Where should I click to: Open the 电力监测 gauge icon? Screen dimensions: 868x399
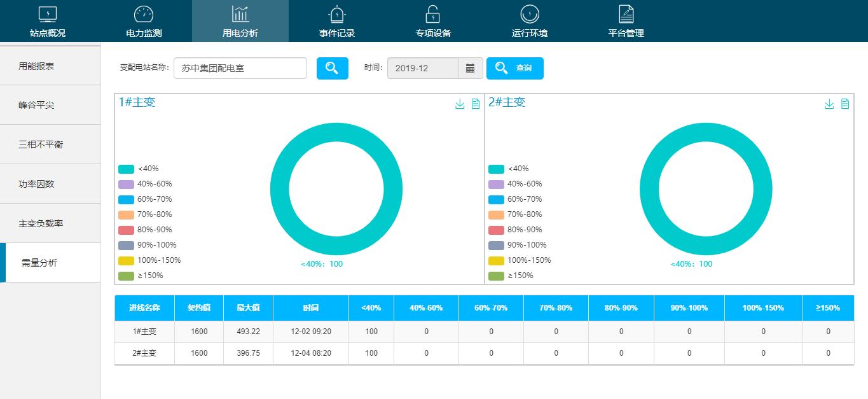tap(144, 14)
